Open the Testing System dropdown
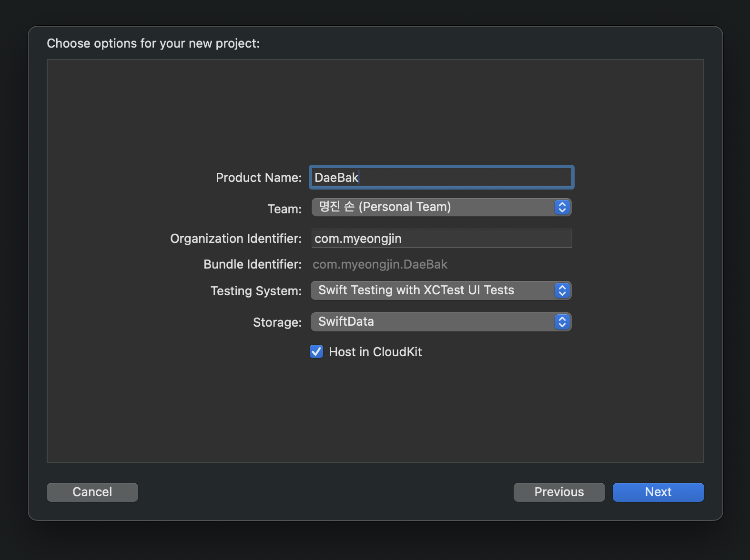This screenshot has height=560, width=750. point(441,290)
